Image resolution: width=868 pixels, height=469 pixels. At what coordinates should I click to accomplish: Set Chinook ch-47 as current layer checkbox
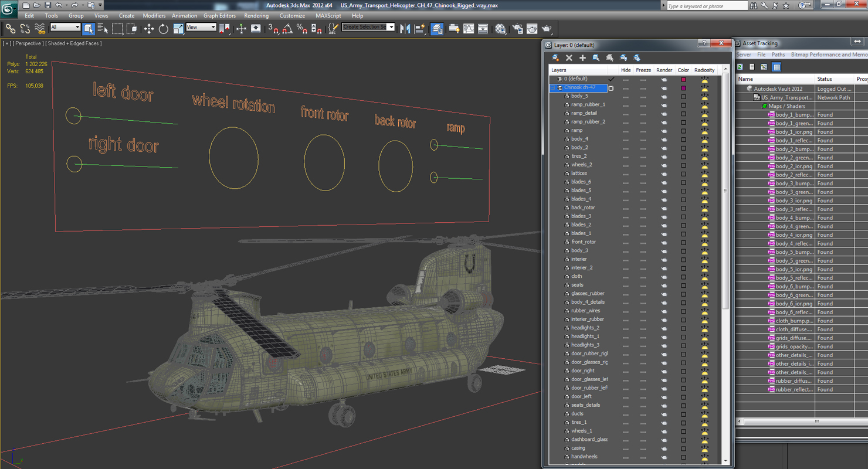pyautogui.click(x=611, y=88)
